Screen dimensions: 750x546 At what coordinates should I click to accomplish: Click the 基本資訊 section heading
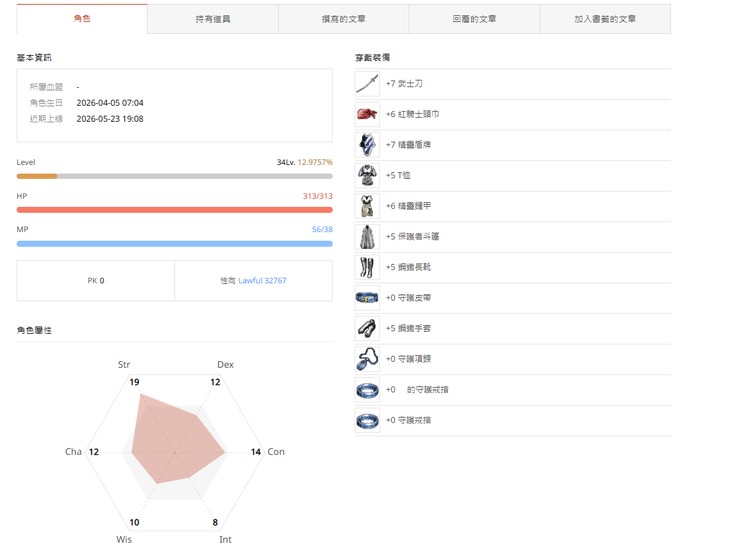(34, 57)
